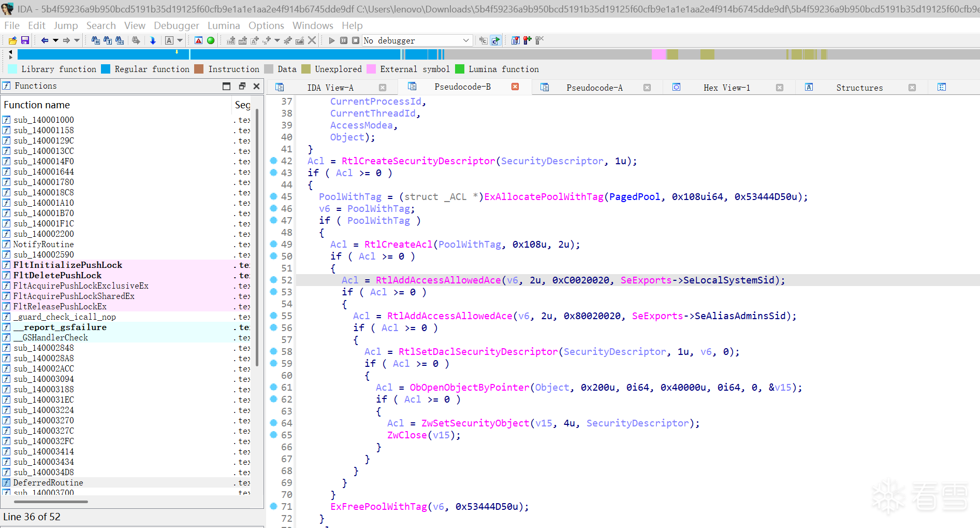Viewport: 980px width, 528px height.
Task: Click the highlighted pseudocode C toolbar icon
Action: [496, 40]
